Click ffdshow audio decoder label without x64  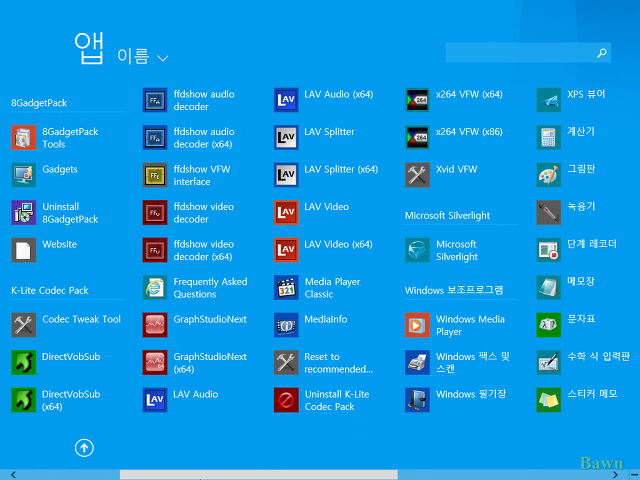pyautogui.click(x=204, y=100)
